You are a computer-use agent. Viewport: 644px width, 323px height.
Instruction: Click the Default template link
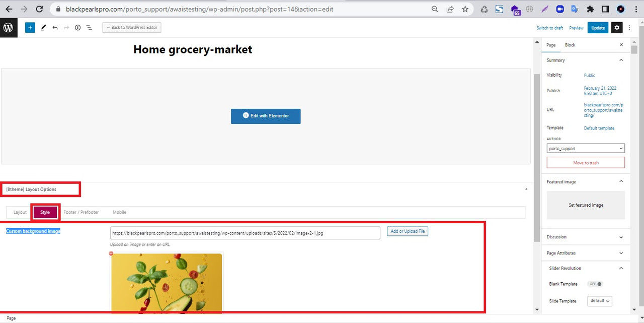point(599,128)
